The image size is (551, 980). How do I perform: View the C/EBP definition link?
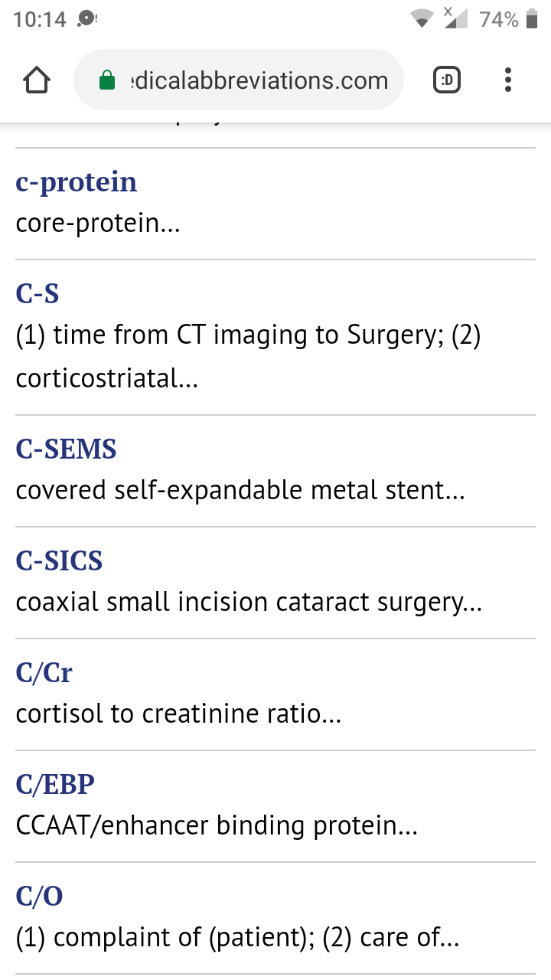56,784
